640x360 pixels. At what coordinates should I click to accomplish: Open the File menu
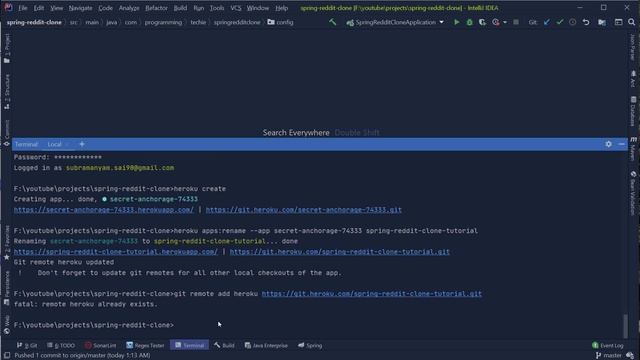[23, 8]
